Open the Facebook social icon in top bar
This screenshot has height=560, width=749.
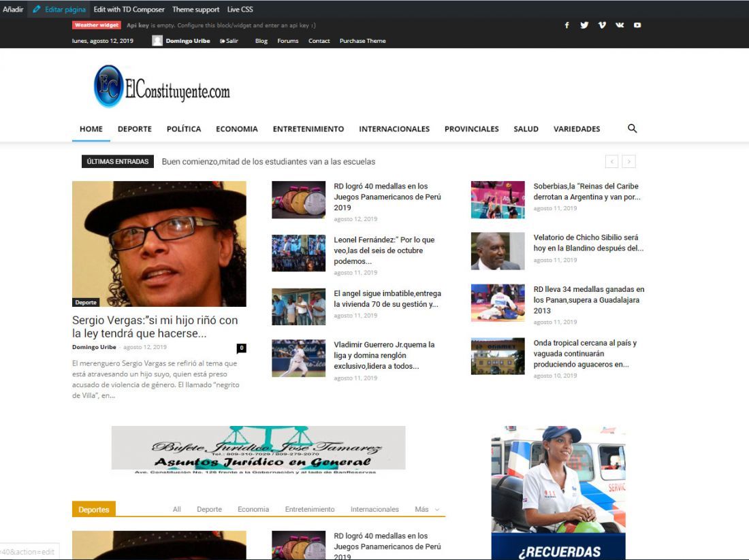[x=567, y=25]
